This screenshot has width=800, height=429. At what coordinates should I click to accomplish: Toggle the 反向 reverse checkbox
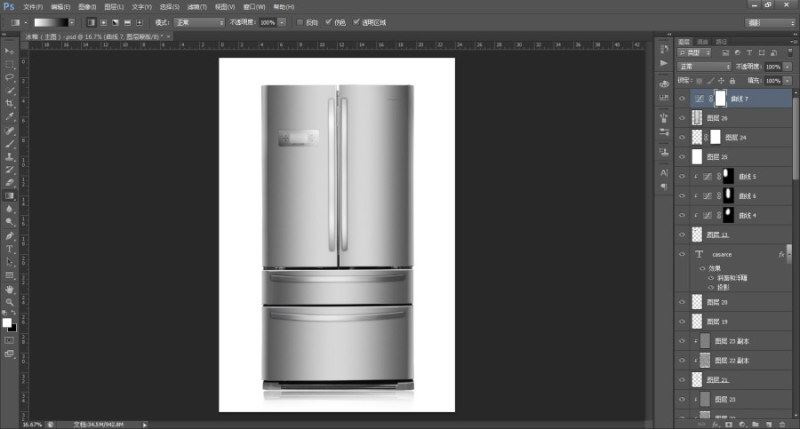pyautogui.click(x=300, y=22)
